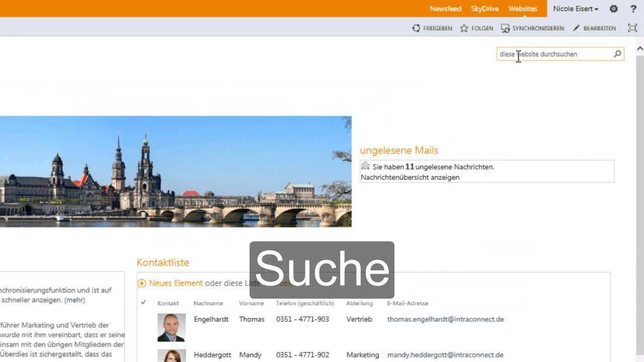Screen dimensions: 644x362
Task: Click thomas.engelhardt@intraconnect.de email link
Action: coord(445,319)
